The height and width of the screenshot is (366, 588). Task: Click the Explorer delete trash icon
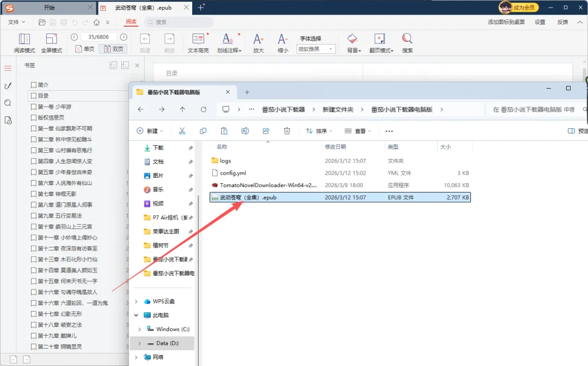[x=287, y=131]
